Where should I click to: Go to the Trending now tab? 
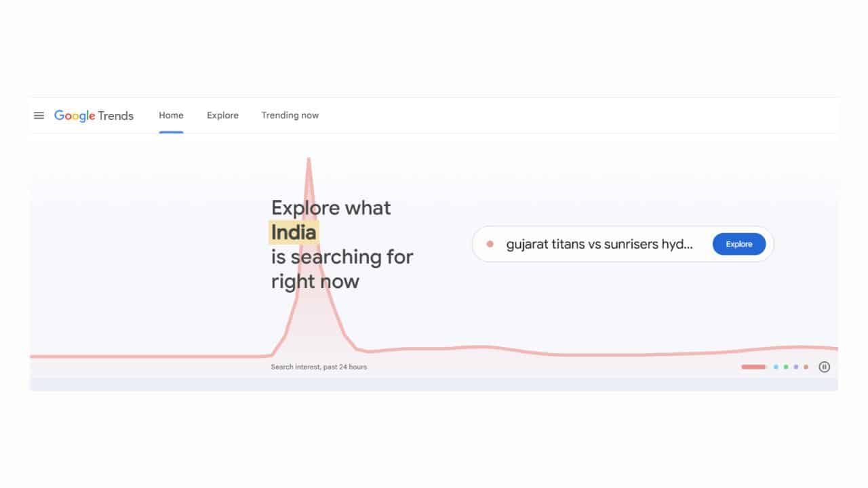click(x=290, y=115)
